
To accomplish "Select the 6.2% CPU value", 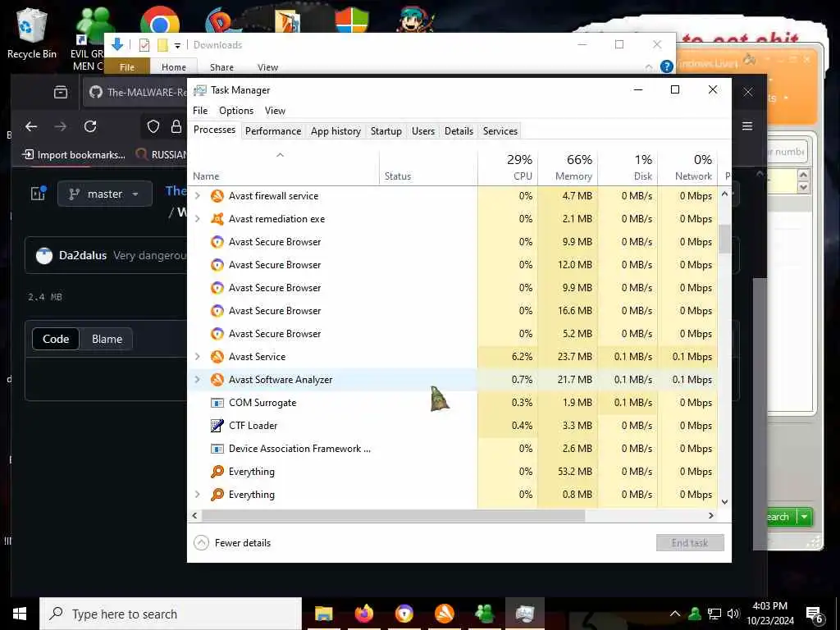I will [x=508, y=357].
